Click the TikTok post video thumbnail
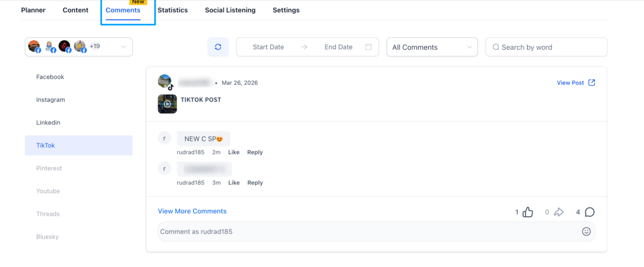644x267 pixels. pyautogui.click(x=167, y=104)
